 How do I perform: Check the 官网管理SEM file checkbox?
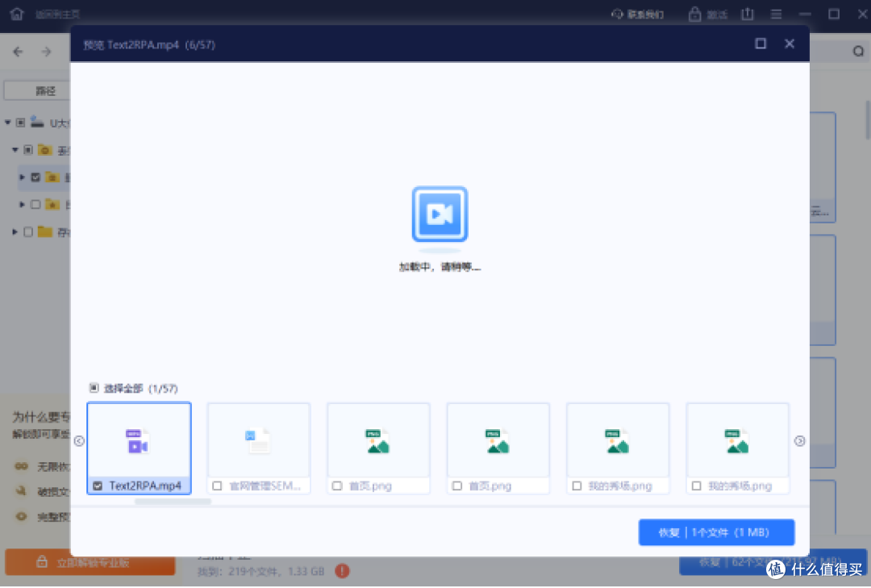(x=217, y=486)
